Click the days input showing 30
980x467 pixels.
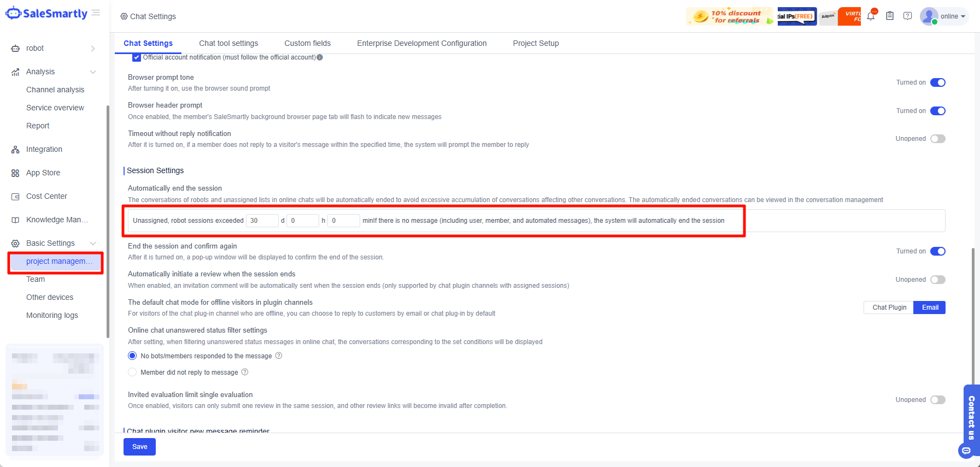262,221
